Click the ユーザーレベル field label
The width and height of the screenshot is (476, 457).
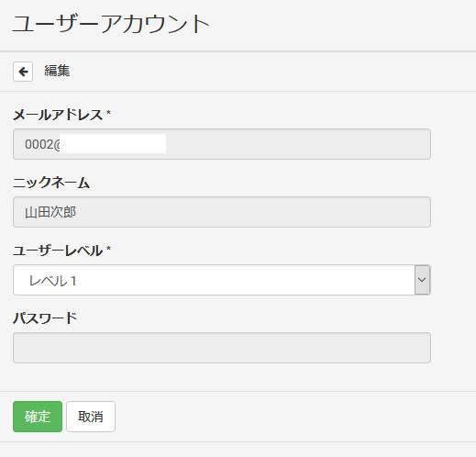(x=58, y=251)
